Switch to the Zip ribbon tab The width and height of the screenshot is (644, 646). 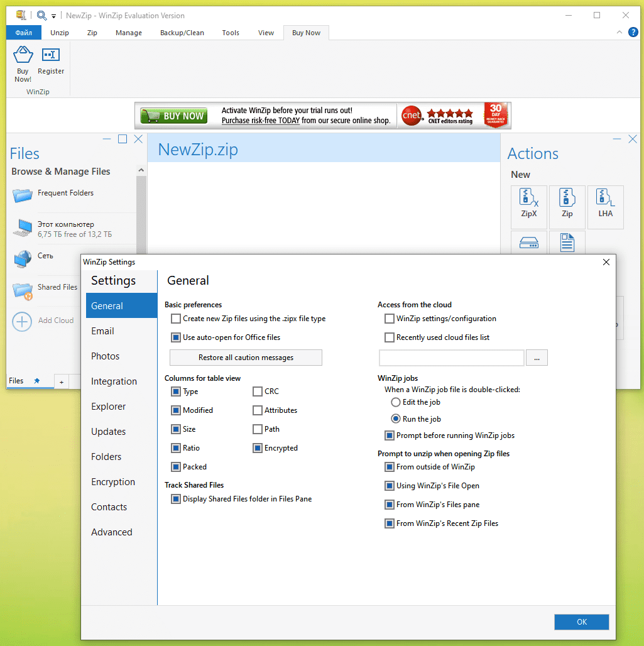coord(92,33)
